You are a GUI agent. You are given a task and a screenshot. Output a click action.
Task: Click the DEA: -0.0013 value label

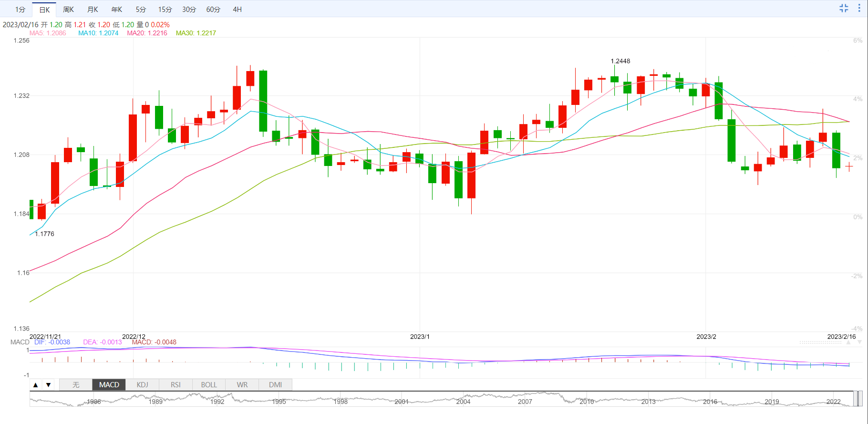[x=103, y=342]
